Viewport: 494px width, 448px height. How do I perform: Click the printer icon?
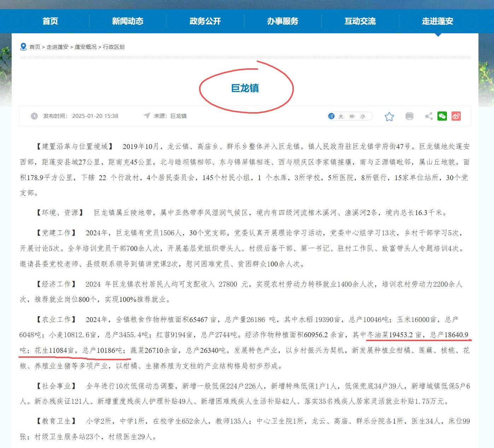point(409,116)
